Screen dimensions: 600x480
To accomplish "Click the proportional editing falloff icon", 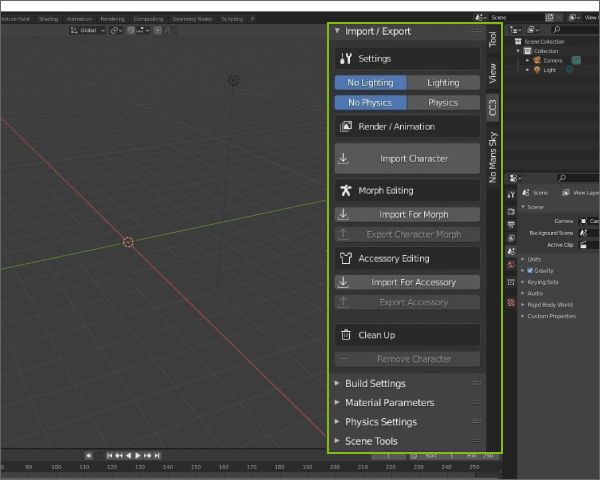I will pyautogui.click(x=168, y=30).
